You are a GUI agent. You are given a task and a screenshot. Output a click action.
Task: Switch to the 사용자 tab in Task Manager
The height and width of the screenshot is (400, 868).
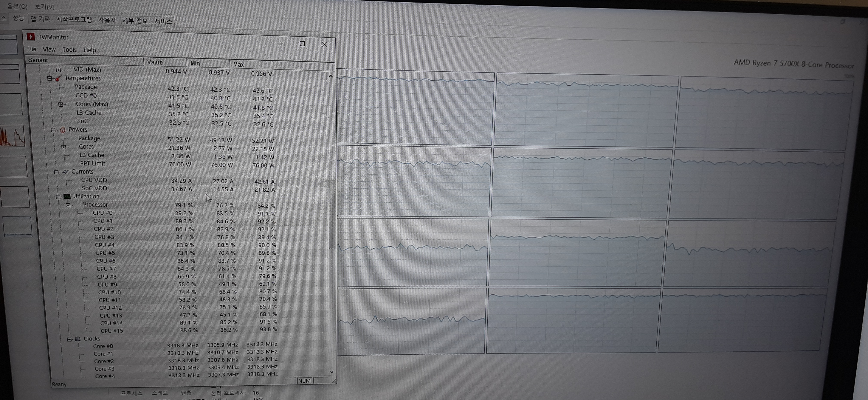107,20
